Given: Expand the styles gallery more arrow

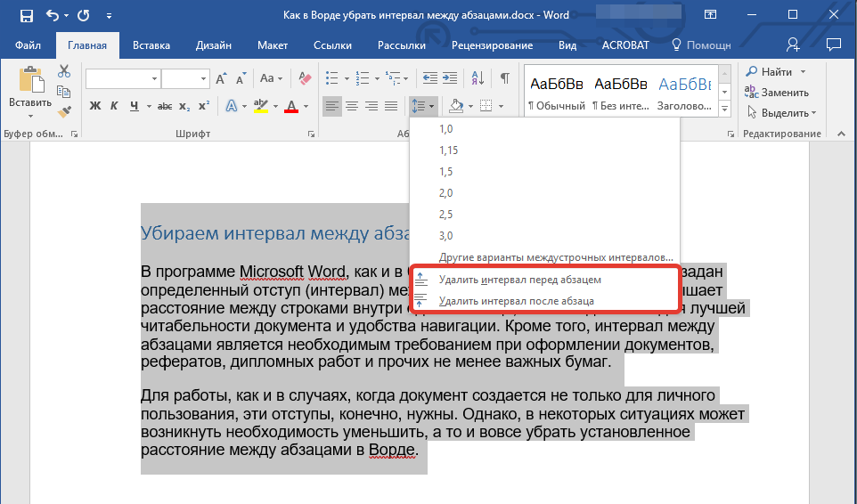Looking at the screenshot, I should pos(723,109).
